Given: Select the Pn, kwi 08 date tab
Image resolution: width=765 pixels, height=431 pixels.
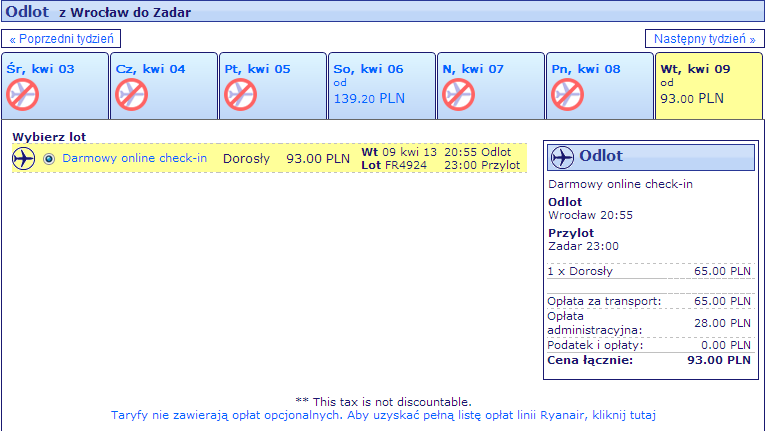Looking at the screenshot, I should pyautogui.click(x=600, y=86).
